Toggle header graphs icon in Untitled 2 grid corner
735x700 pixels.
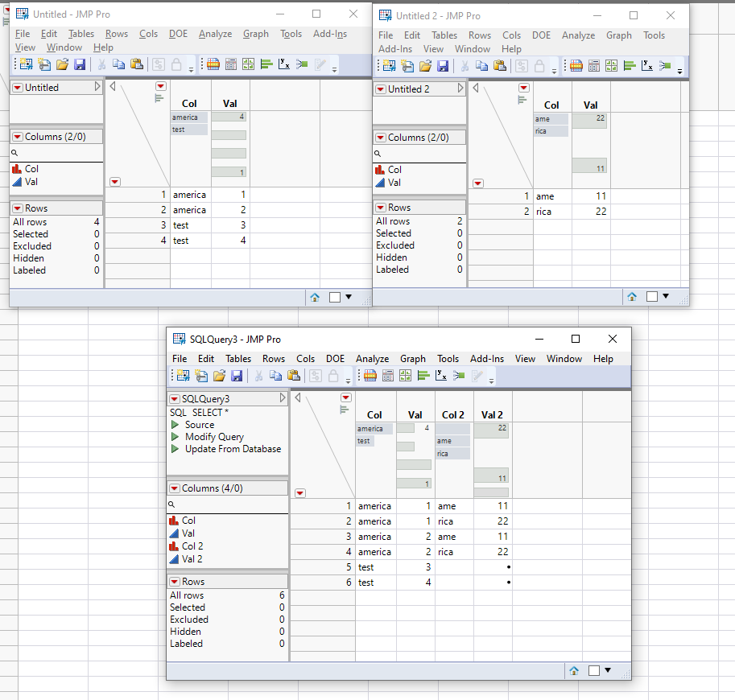click(x=522, y=100)
